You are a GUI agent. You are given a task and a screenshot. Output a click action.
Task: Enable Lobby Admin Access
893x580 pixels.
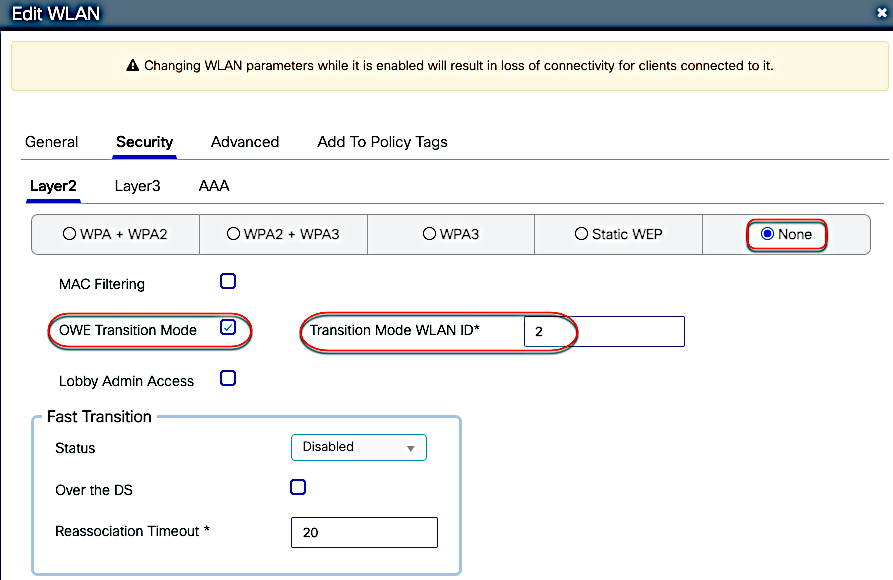[227, 379]
